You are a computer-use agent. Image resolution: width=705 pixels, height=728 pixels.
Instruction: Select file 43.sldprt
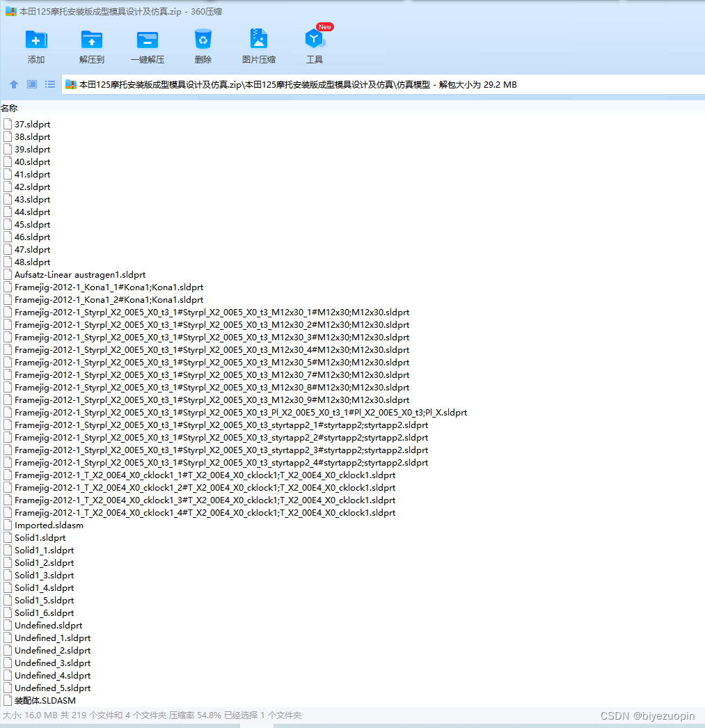click(32, 200)
